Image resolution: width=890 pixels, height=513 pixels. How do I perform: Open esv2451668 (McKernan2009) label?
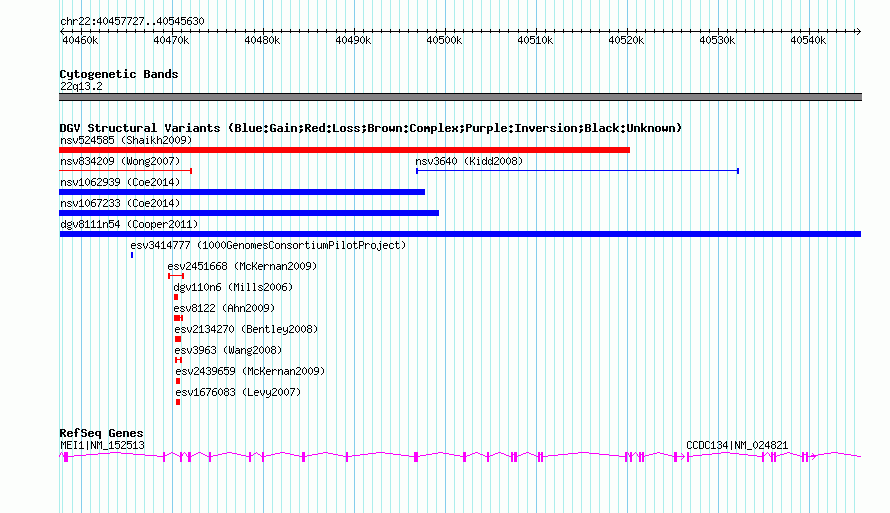[x=242, y=266]
